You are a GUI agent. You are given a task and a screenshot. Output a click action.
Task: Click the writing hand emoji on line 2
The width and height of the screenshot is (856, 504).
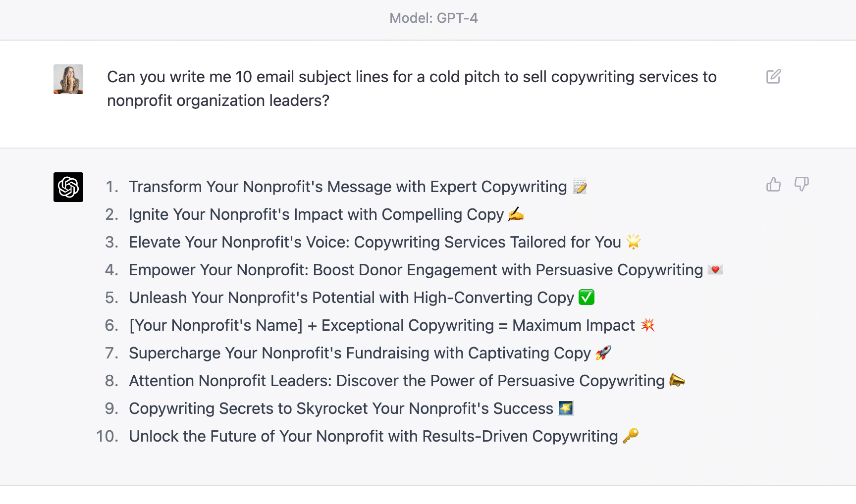click(516, 214)
